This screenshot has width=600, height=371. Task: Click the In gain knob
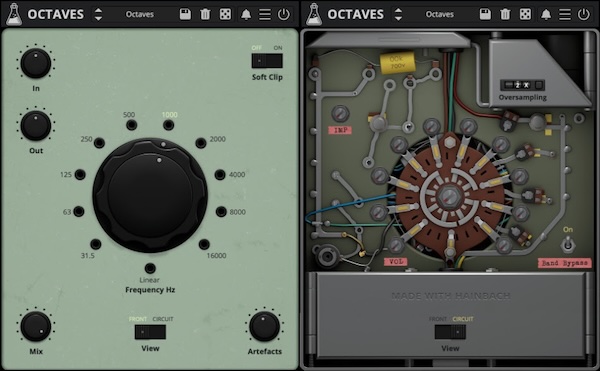pyautogui.click(x=36, y=63)
